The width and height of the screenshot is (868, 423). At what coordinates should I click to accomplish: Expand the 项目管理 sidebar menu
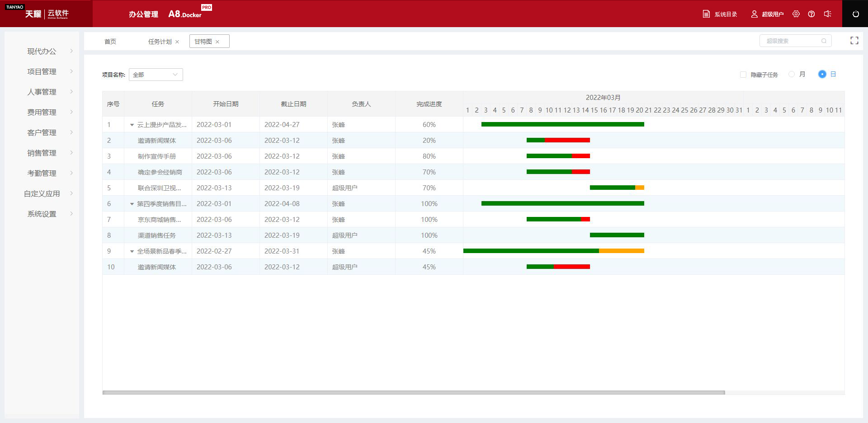[x=42, y=71]
